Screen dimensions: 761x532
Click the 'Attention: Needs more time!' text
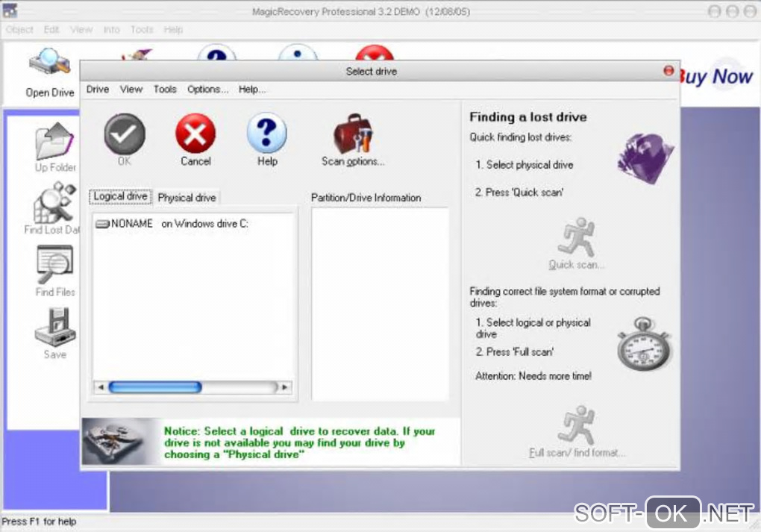coord(533,376)
